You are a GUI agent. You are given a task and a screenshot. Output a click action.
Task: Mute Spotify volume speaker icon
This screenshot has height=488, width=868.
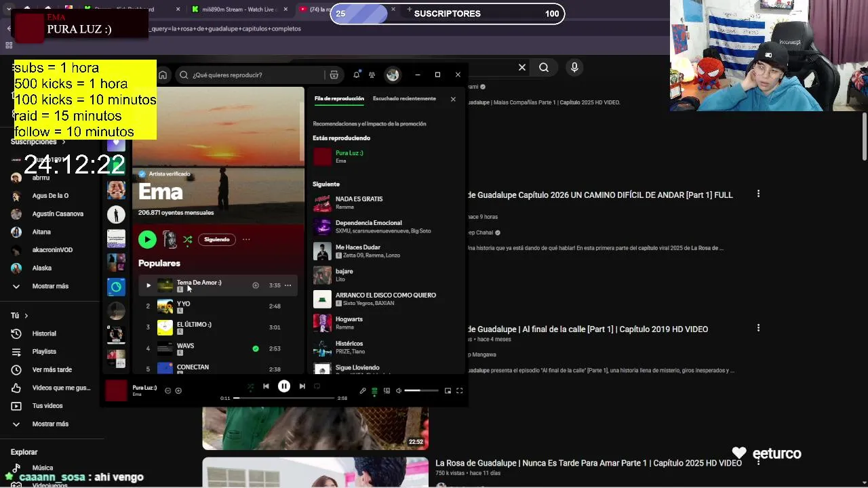pos(399,390)
